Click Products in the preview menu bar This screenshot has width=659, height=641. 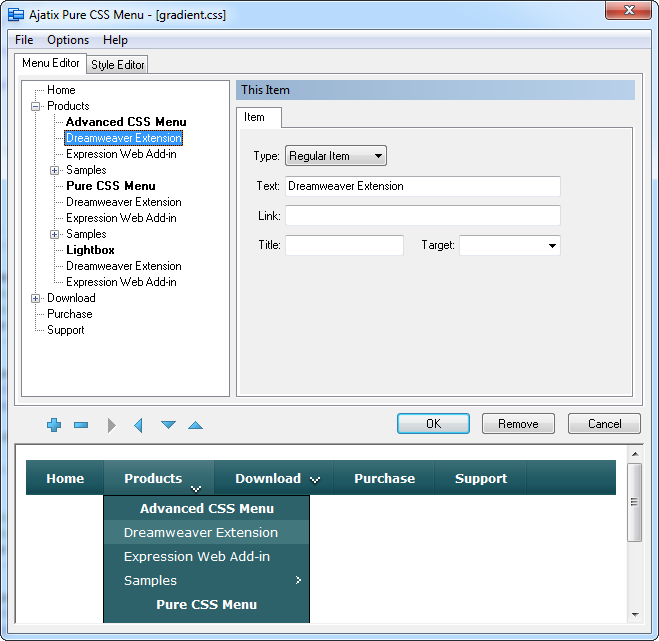[159, 478]
